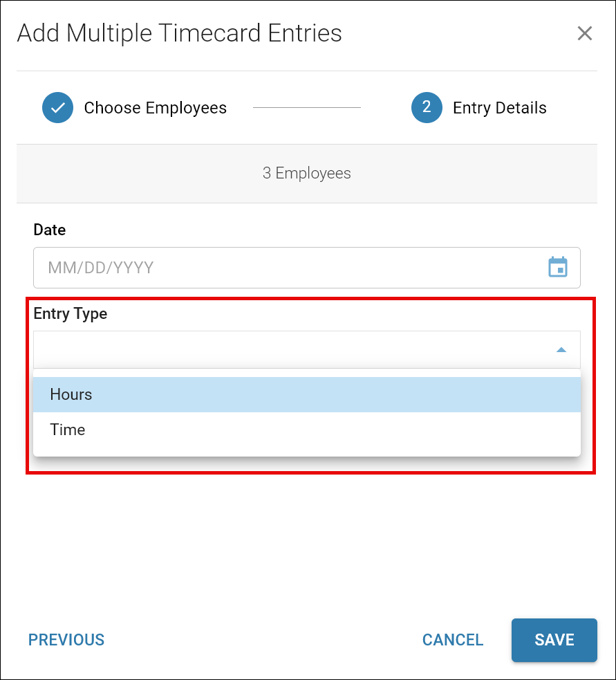Click the 3 Employees summary bar

click(x=306, y=174)
